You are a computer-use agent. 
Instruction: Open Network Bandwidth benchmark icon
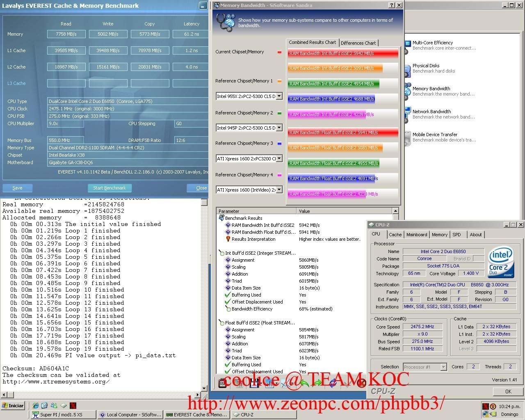point(407,114)
